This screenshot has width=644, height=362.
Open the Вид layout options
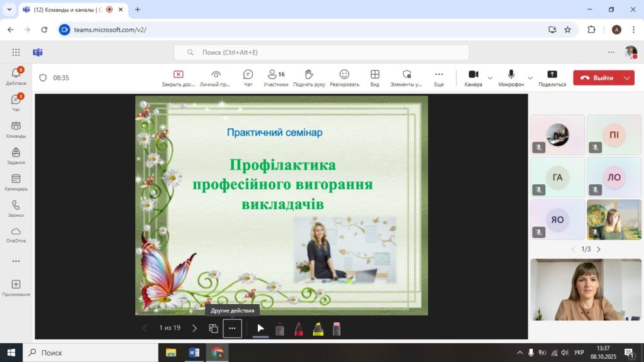click(x=375, y=77)
